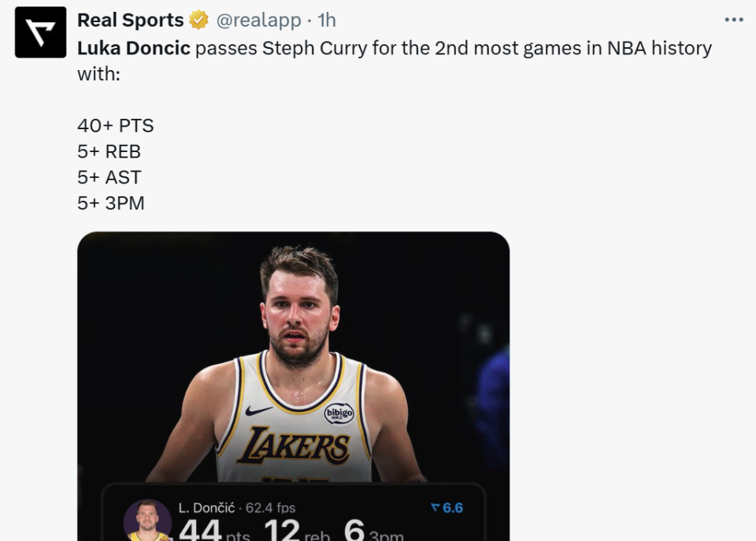Open the tweet via the 1h timestamp
Image resolution: width=756 pixels, height=541 pixels.
tap(327, 20)
